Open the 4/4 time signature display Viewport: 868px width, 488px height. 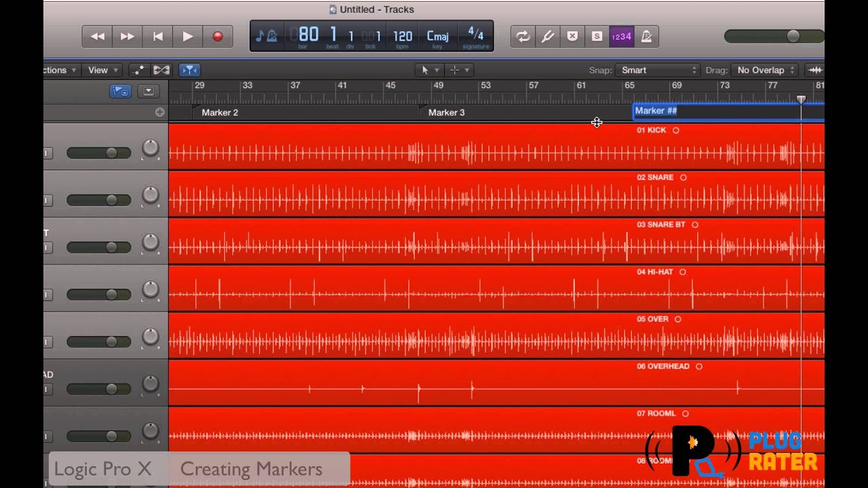(x=475, y=35)
